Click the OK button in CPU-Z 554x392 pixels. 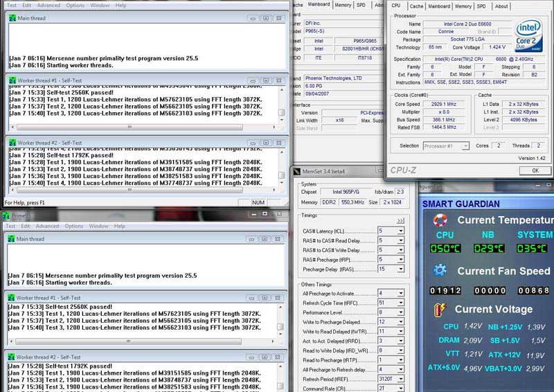(535, 171)
